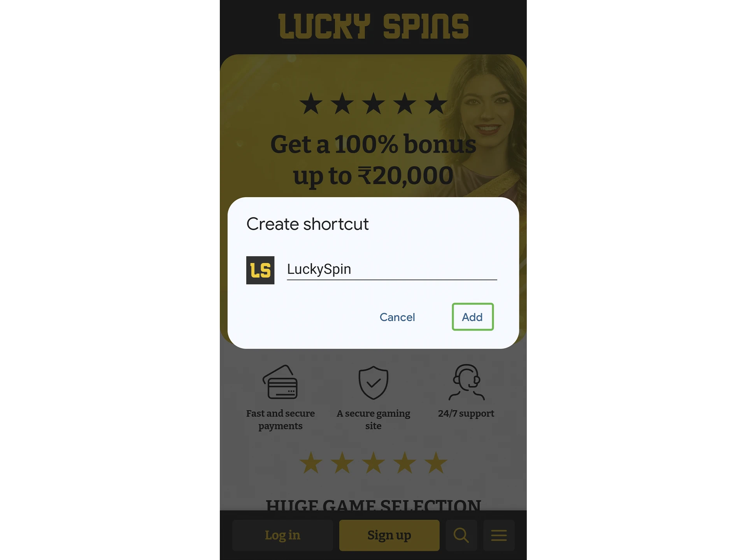This screenshot has width=747, height=560.
Task: Select the LuckySpin shortcut name field
Action: click(391, 269)
